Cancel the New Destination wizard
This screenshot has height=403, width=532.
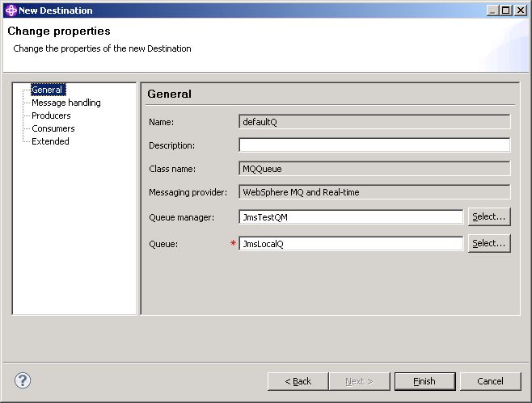coord(490,381)
